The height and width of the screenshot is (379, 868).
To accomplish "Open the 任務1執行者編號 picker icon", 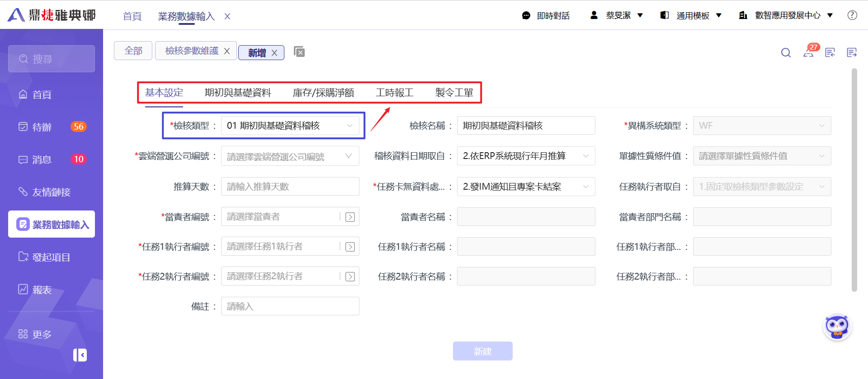I will pyautogui.click(x=350, y=247).
